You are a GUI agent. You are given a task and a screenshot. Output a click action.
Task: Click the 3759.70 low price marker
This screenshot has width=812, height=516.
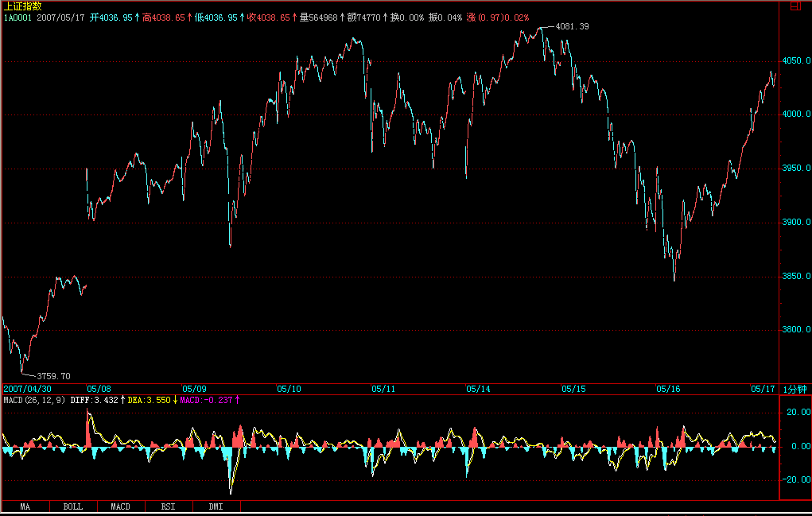tap(54, 376)
